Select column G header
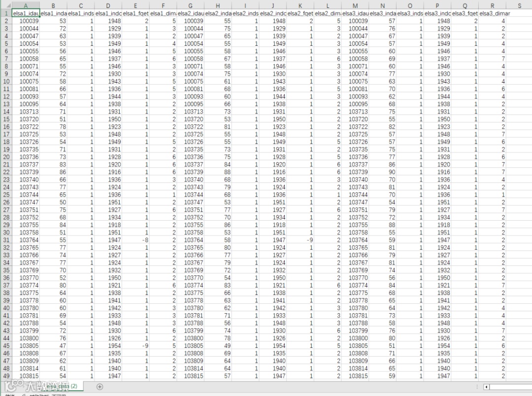The width and height of the screenshot is (532, 396). coord(190,6)
